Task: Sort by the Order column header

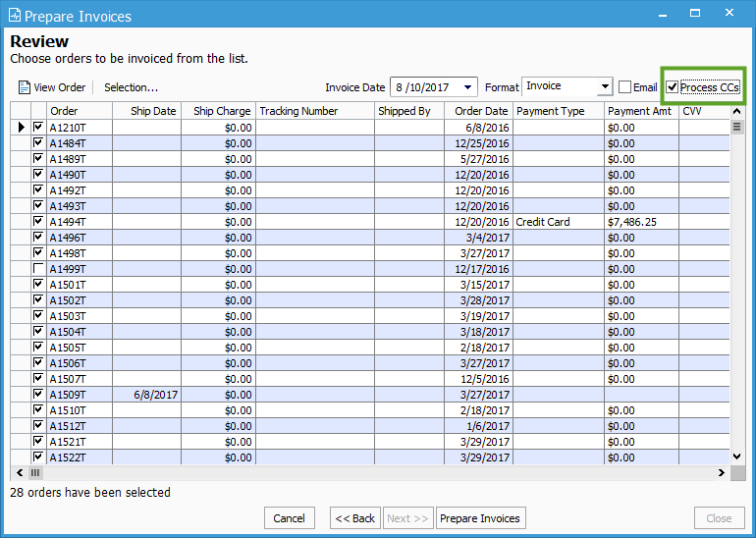Action: pyautogui.click(x=80, y=111)
